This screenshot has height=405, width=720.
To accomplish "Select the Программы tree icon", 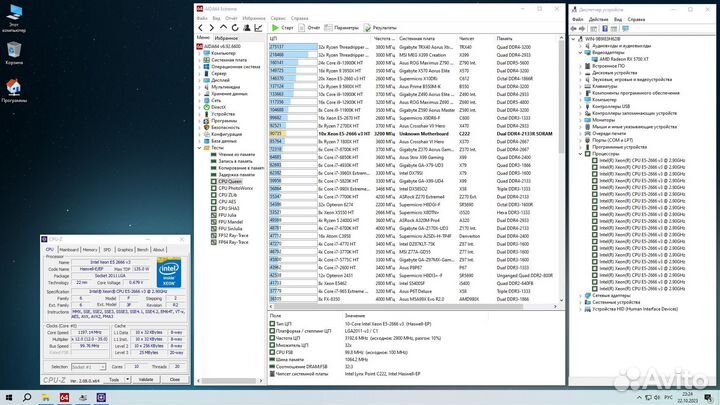I will pyautogui.click(x=207, y=121).
